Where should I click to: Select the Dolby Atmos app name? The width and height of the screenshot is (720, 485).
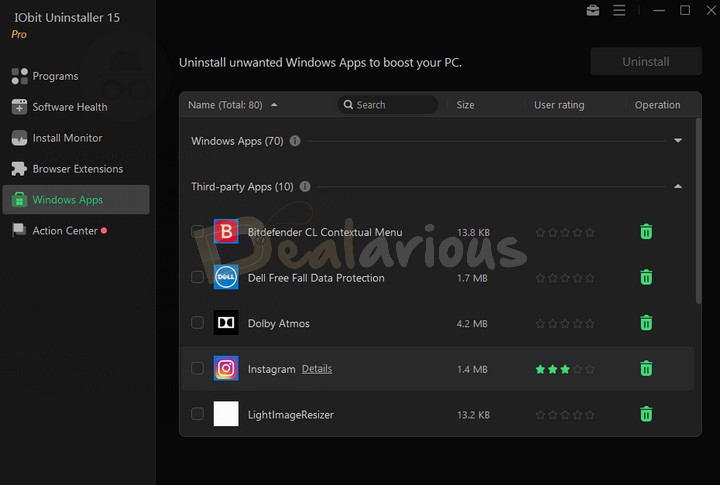pos(279,323)
